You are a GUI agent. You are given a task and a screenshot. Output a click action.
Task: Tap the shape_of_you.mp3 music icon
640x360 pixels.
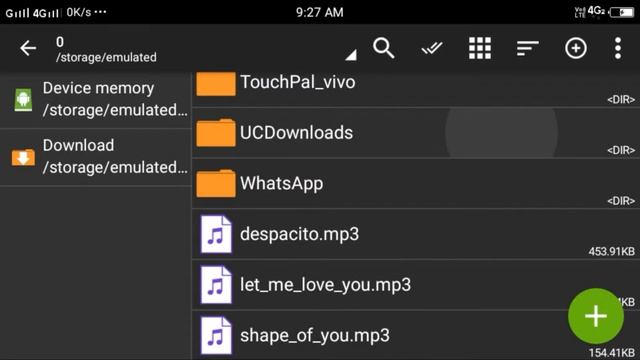[x=216, y=336]
